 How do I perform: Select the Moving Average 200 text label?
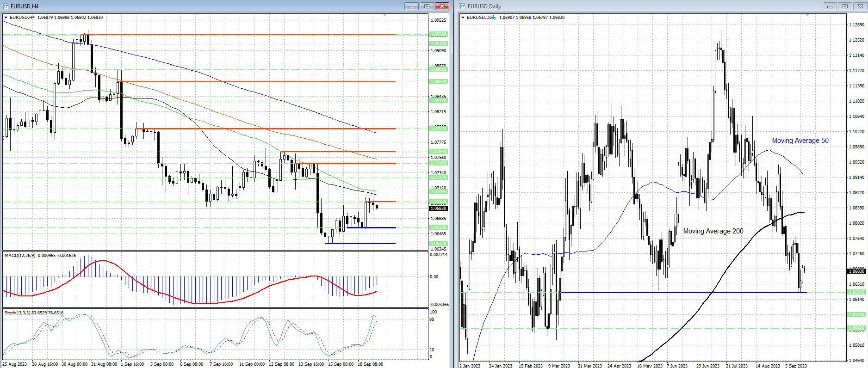tap(713, 231)
